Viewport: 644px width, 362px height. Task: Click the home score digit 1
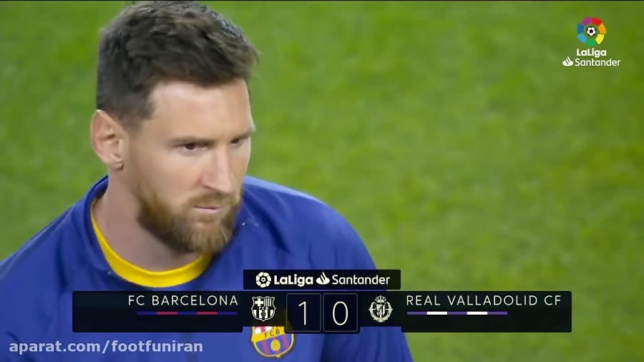[303, 313]
